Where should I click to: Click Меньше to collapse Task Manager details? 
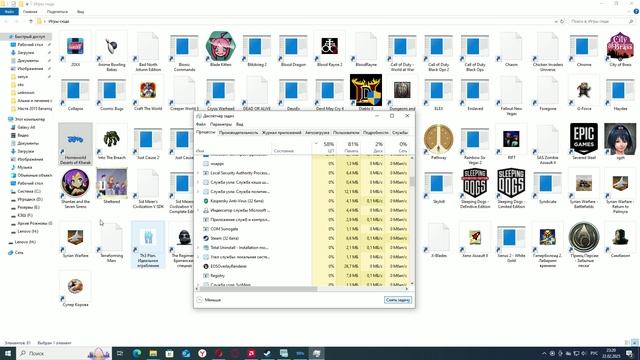(208, 300)
